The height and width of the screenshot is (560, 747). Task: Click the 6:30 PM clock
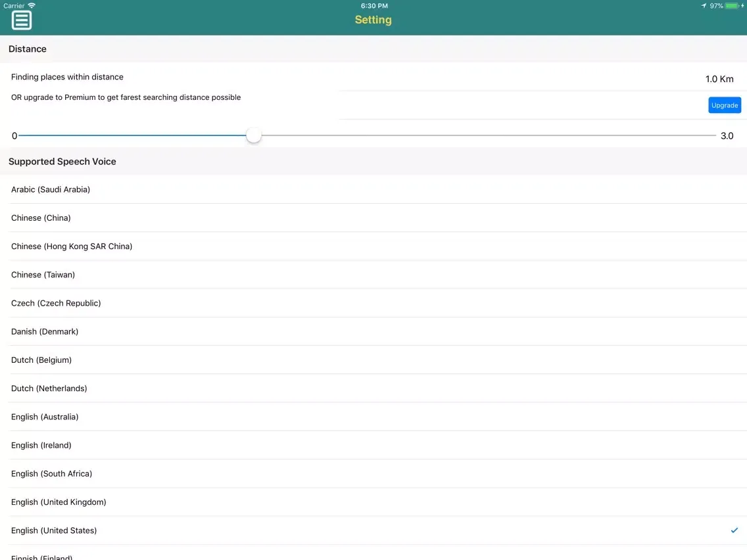tap(374, 6)
